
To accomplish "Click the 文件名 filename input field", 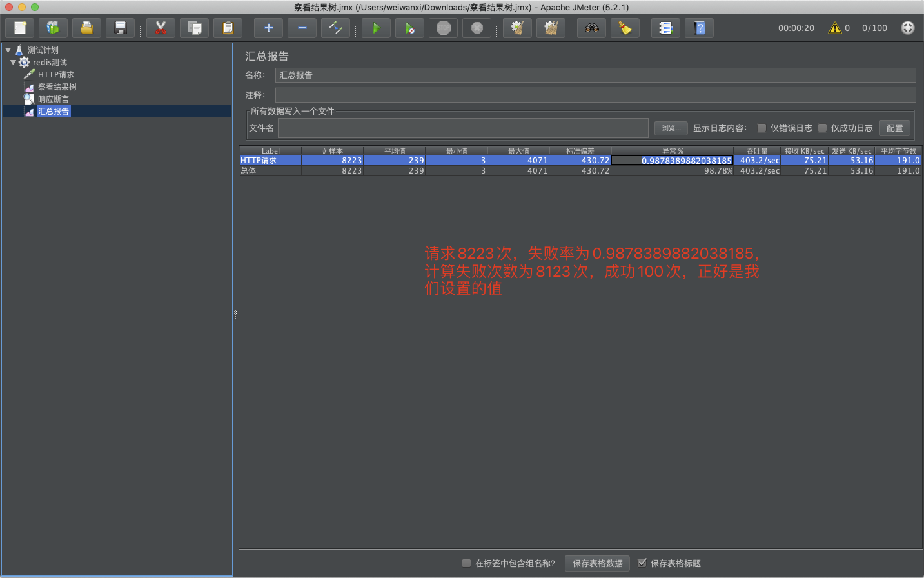I will point(463,128).
